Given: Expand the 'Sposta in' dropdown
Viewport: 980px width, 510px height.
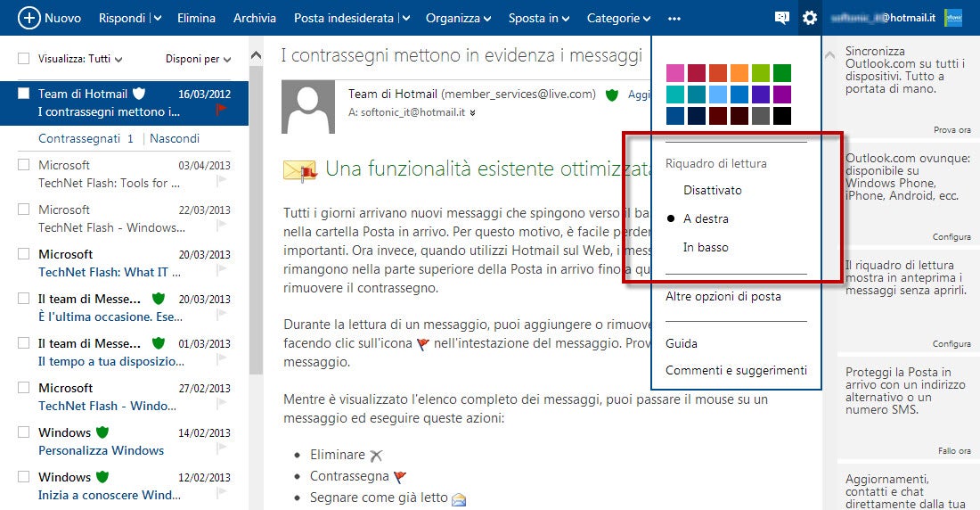Looking at the screenshot, I should (x=539, y=19).
